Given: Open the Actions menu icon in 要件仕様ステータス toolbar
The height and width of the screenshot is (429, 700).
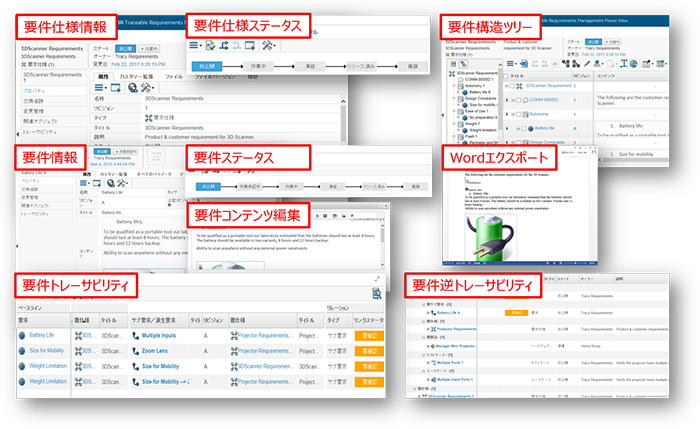Looking at the screenshot, I should tap(195, 46).
